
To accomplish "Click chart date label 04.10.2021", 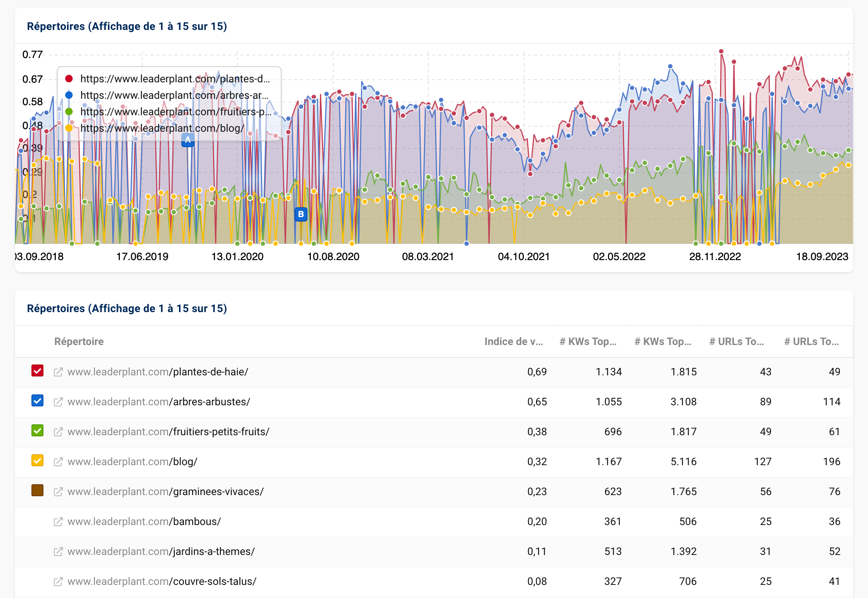I will coord(524,257).
